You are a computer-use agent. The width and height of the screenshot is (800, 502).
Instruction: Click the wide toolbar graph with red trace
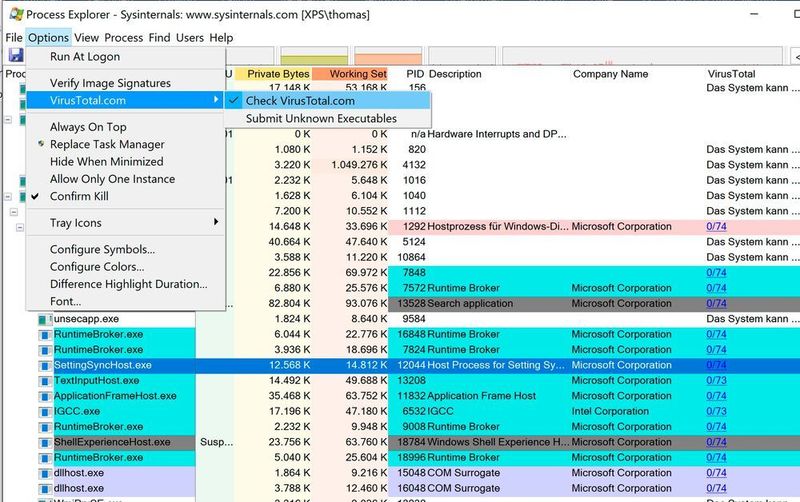642,56
